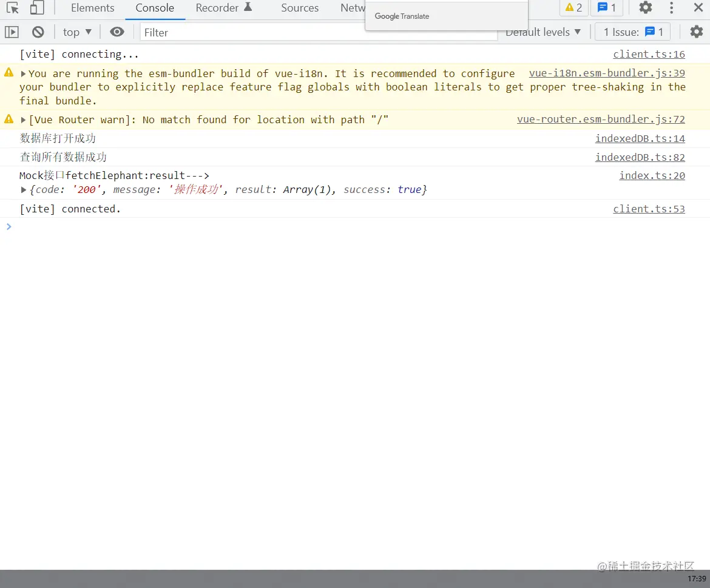
Task: Show the console sidebar
Action: pos(12,32)
